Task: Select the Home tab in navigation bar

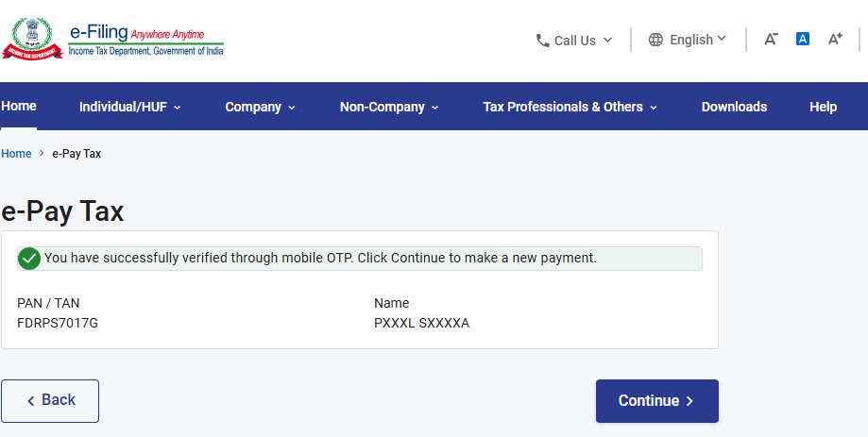Action: click(x=19, y=106)
